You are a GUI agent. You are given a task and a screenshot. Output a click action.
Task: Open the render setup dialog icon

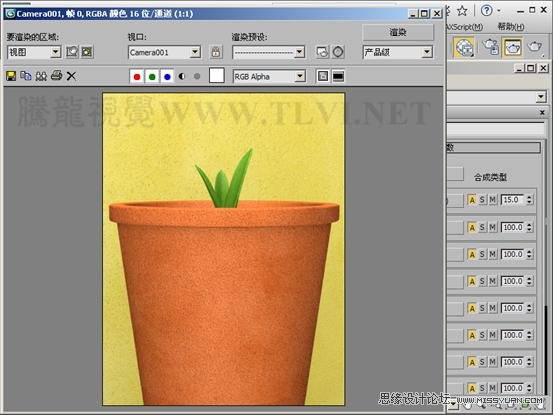pyautogui.click(x=322, y=52)
